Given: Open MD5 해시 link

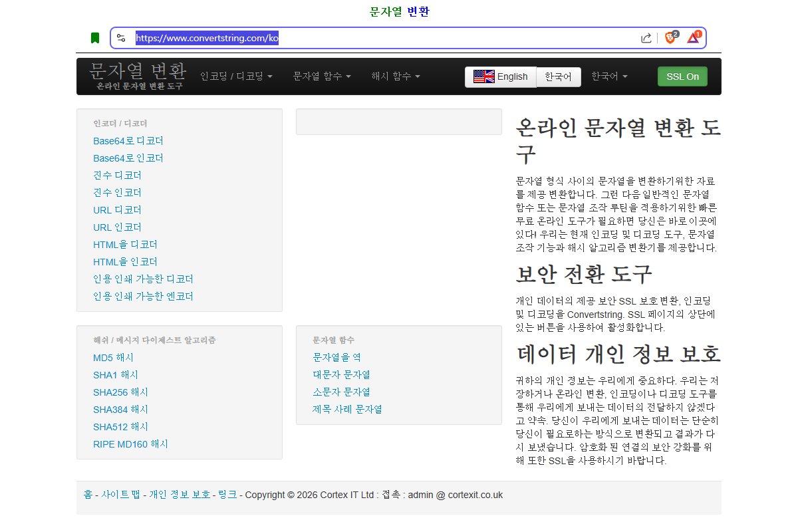Looking at the screenshot, I should click(x=113, y=358).
